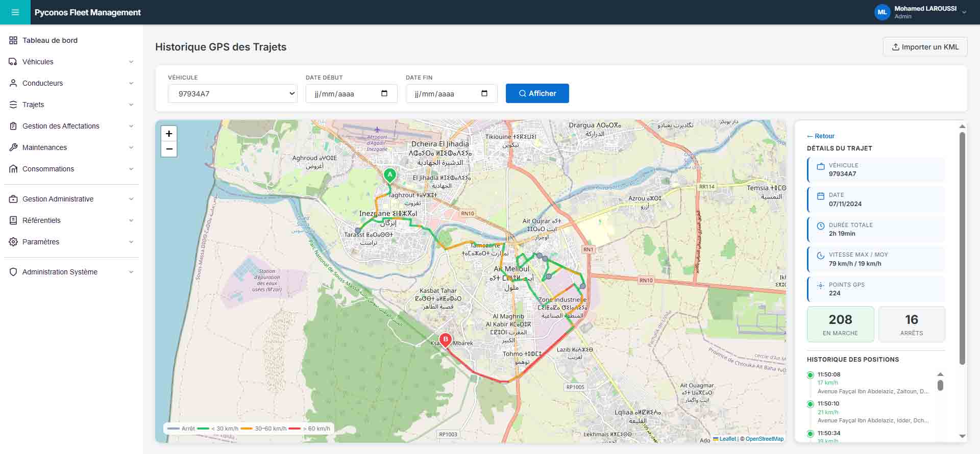Screen dimensions: 980x454
Task: Expand the Gestion Administrative chevron
Action: (x=131, y=199)
